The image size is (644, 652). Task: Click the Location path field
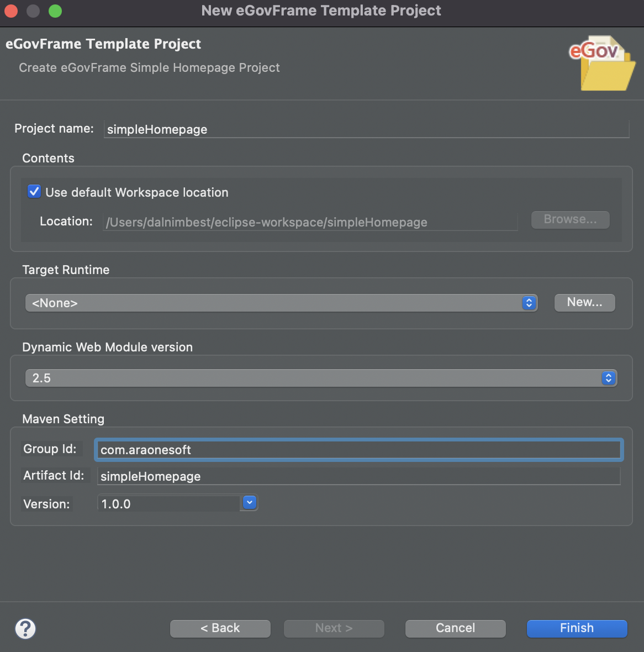(310, 222)
